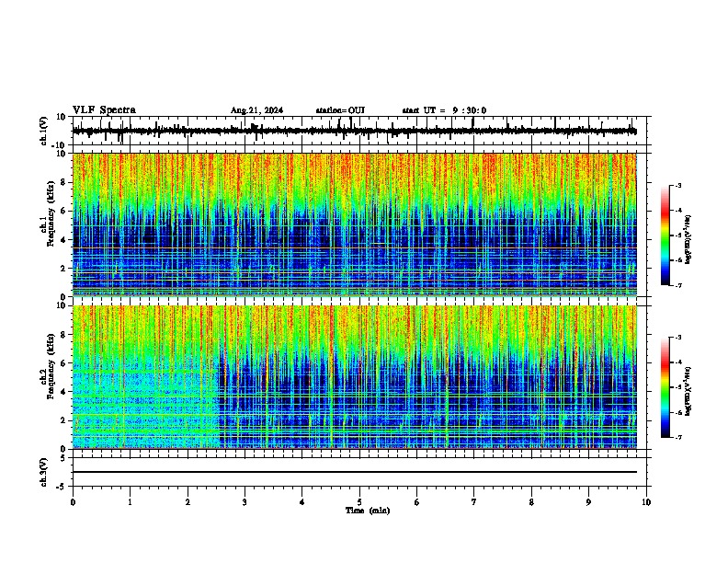
Task: Click time axis tick label "1"
Action: click(x=130, y=502)
